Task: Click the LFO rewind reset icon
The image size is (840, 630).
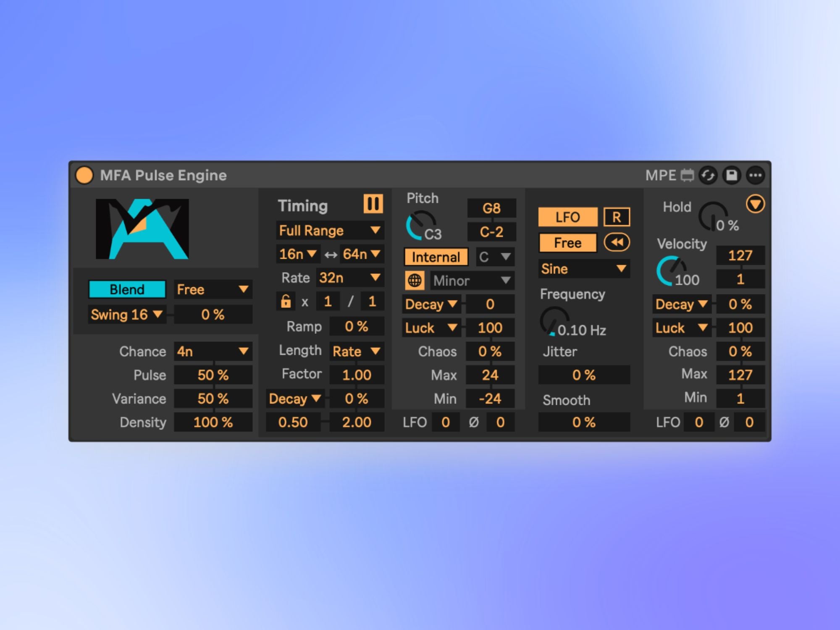Action: pyautogui.click(x=617, y=242)
